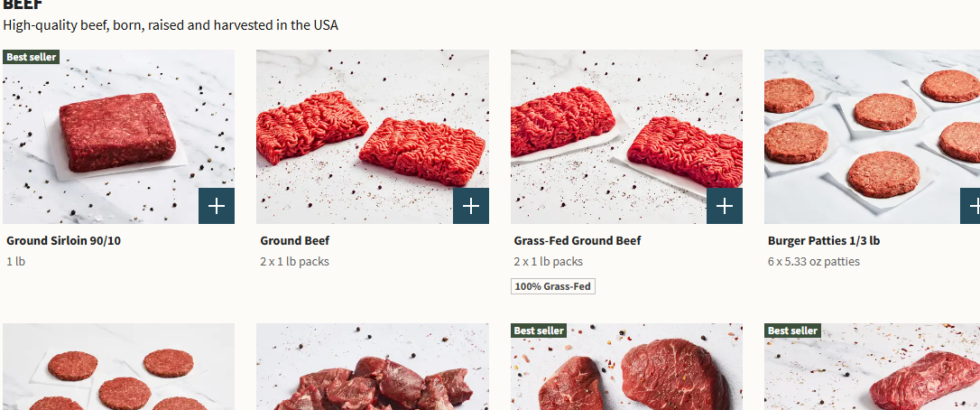Add Grass-Fed Ground Beef plus icon
The height and width of the screenshot is (410, 980).
[725, 206]
